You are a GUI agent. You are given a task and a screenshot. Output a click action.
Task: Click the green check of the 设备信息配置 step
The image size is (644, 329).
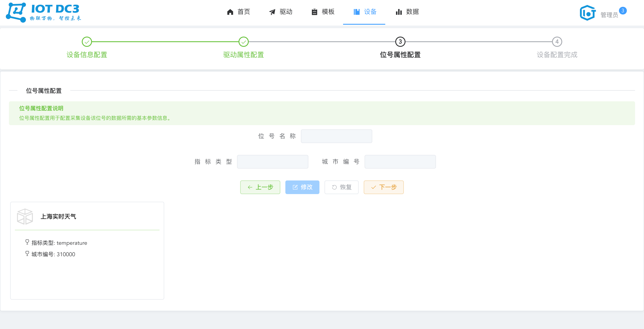[x=87, y=42]
